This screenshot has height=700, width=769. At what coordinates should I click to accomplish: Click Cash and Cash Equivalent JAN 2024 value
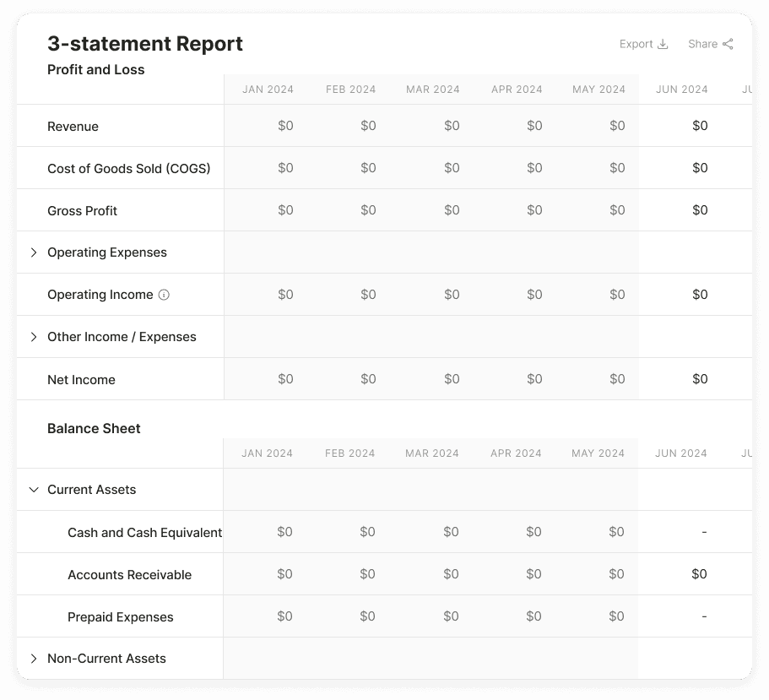(x=284, y=532)
